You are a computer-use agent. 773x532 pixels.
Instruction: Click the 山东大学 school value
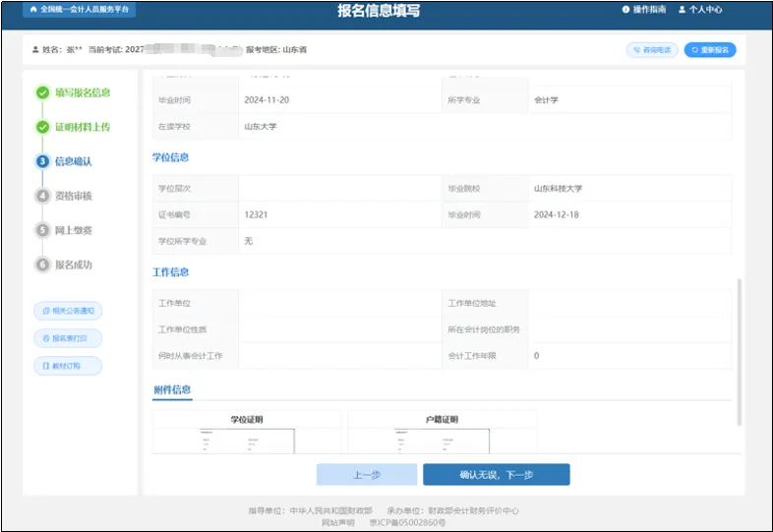coord(261,127)
